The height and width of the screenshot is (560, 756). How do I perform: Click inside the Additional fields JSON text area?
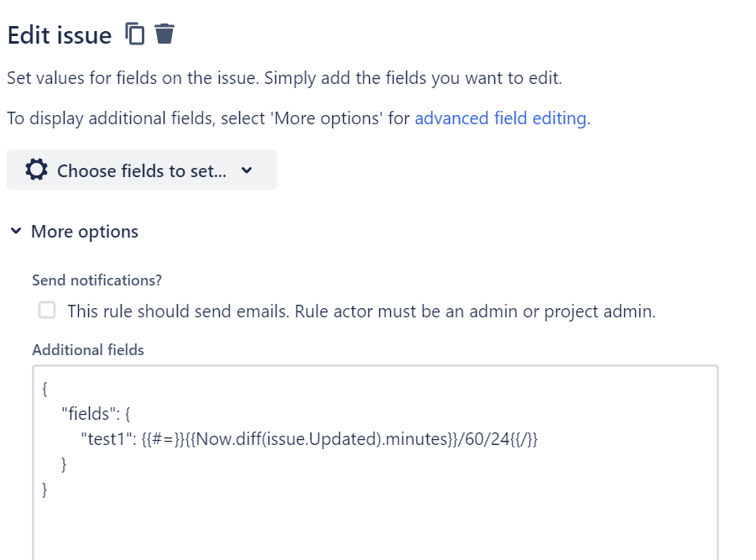(375, 462)
